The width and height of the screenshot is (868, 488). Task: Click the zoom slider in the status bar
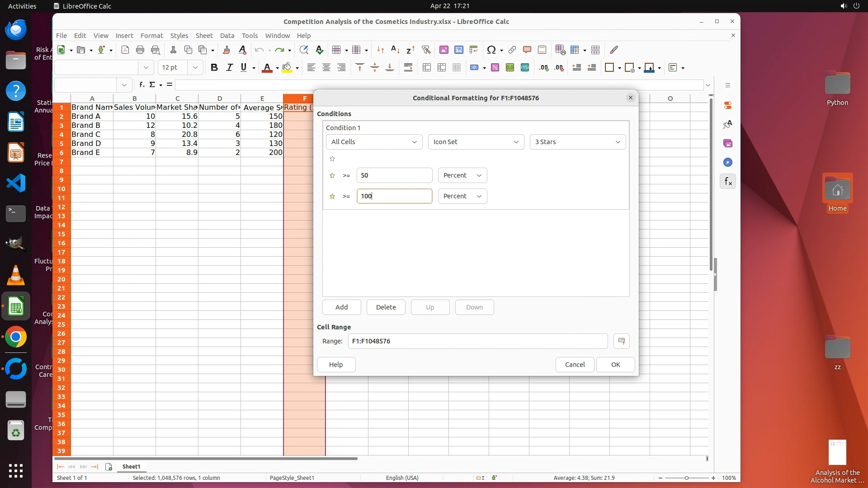686,478
